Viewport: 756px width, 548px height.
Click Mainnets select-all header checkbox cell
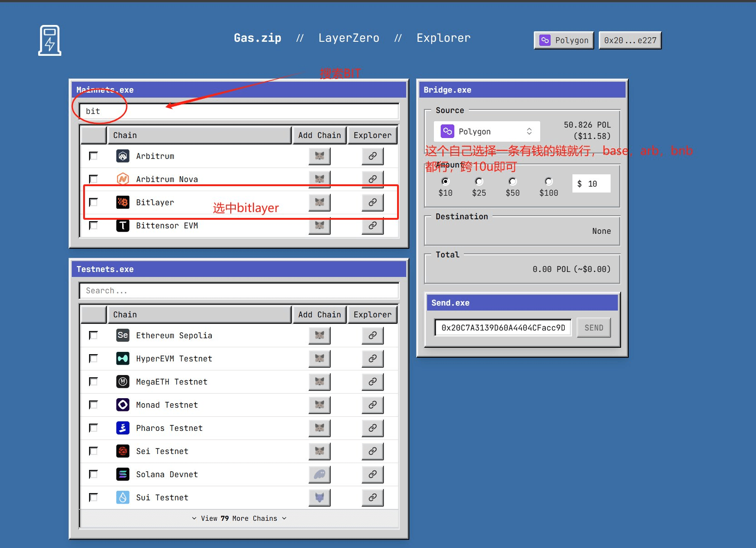point(94,135)
